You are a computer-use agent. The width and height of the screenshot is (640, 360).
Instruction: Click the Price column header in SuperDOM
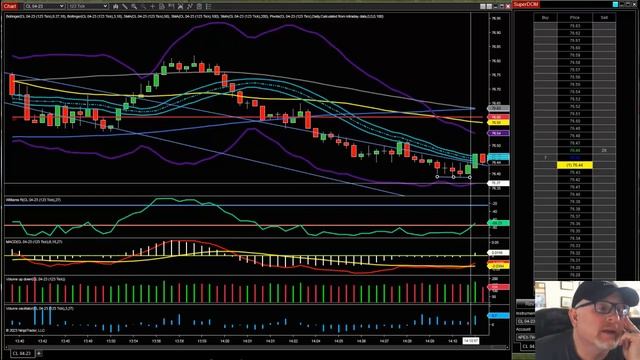tap(575, 18)
